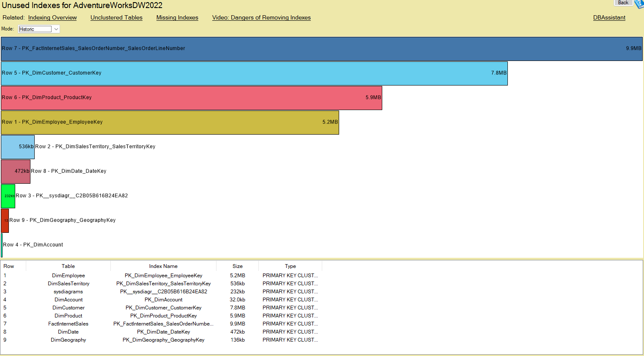Select the dark red DimGeography bar
The image size is (644, 356).
[x=5, y=221]
